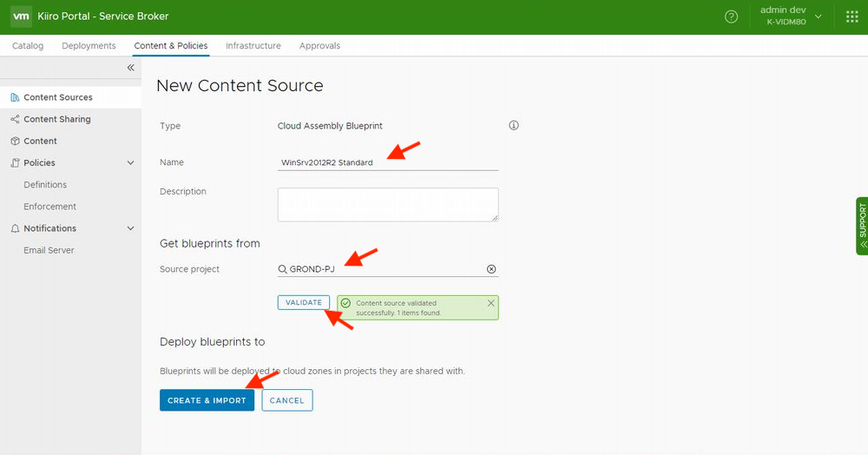Image resolution: width=868 pixels, height=455 pixels.
Task: Switch to the Deployments tab
Action: click(x=89, y=46)
